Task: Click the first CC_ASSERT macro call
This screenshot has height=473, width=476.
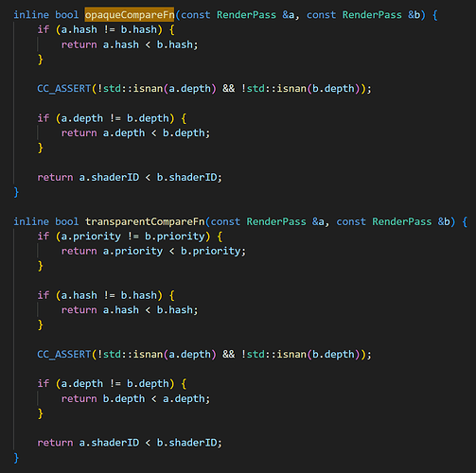Action: [64, 88]
